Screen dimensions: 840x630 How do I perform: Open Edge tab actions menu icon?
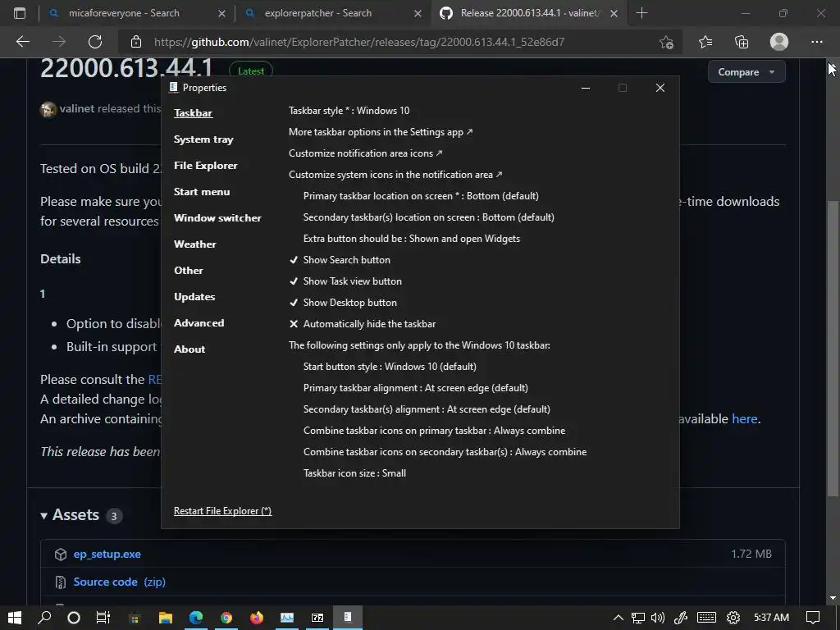(20, 13)
